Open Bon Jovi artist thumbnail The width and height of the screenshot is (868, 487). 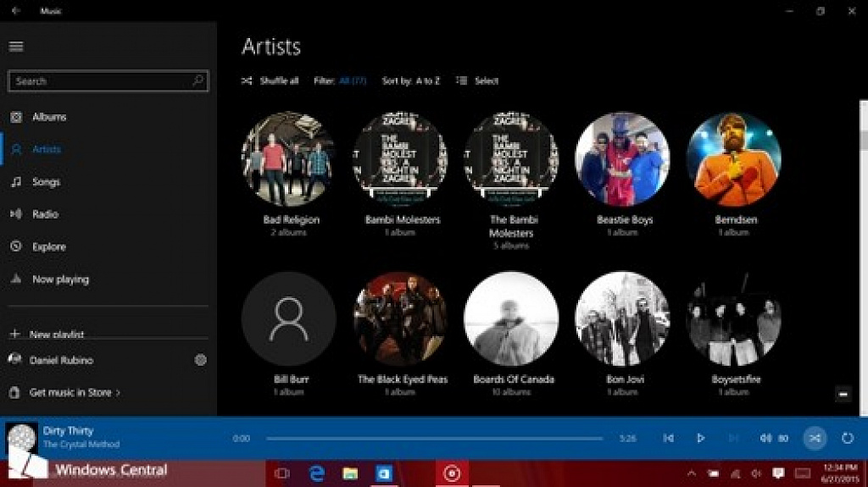pos(622,318)
